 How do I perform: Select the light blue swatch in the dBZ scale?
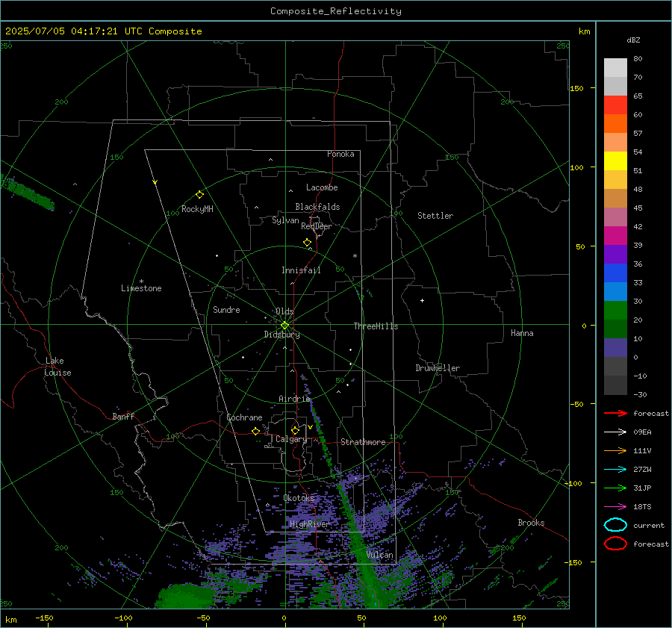coord(615,291)
